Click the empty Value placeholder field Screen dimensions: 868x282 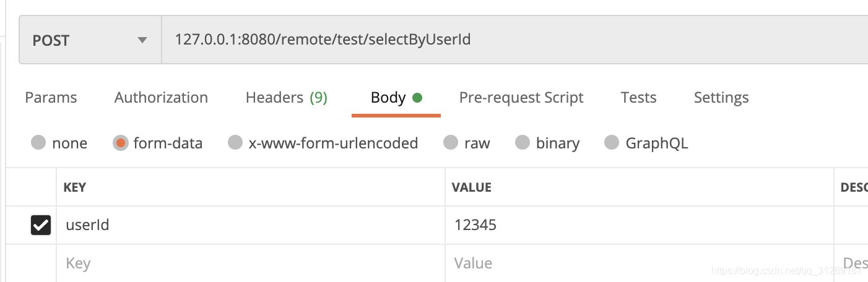tap(638, 263)
